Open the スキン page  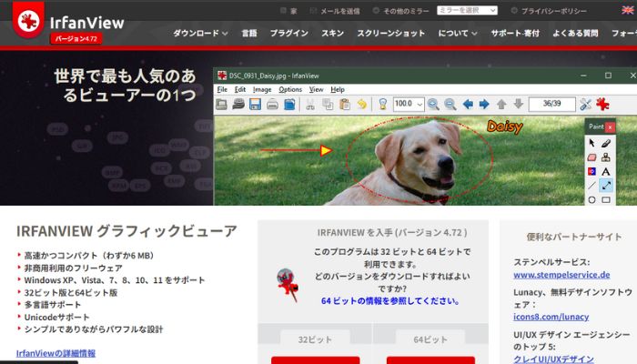(x=333, y=34)
